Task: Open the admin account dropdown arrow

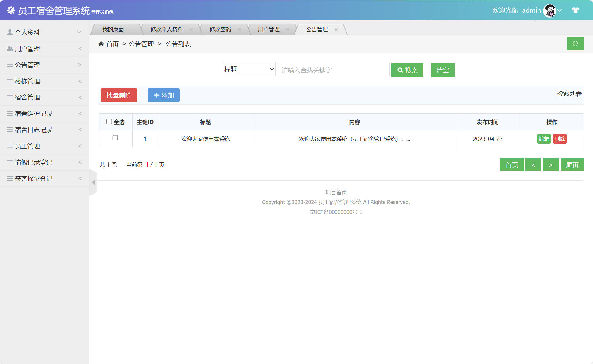Action: (560, 10)
